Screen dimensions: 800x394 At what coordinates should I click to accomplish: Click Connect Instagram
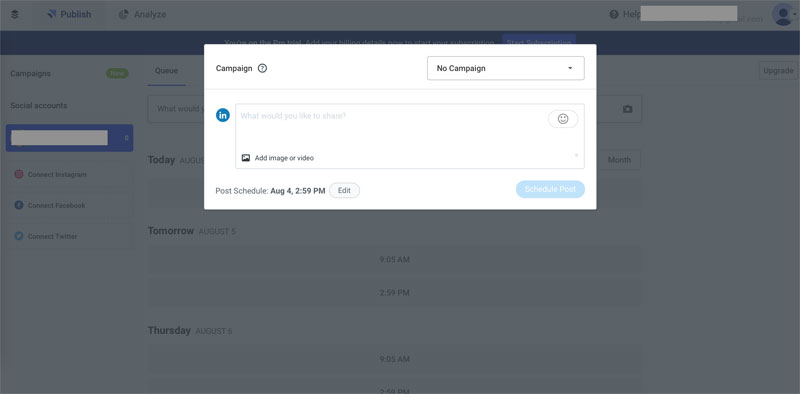pyautogui.click(x=69, y=175)
